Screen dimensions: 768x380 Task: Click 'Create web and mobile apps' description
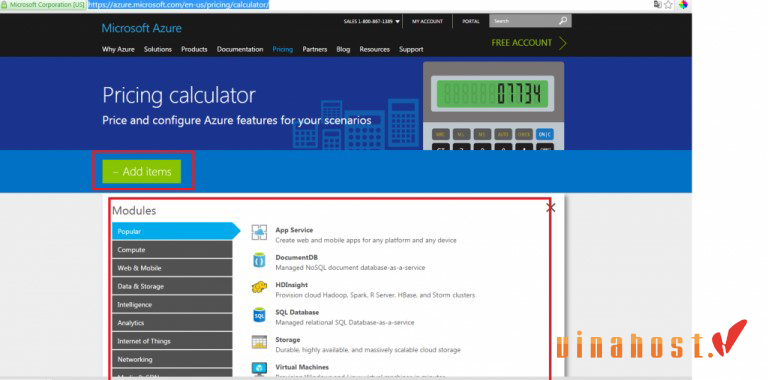coord(366,240)
